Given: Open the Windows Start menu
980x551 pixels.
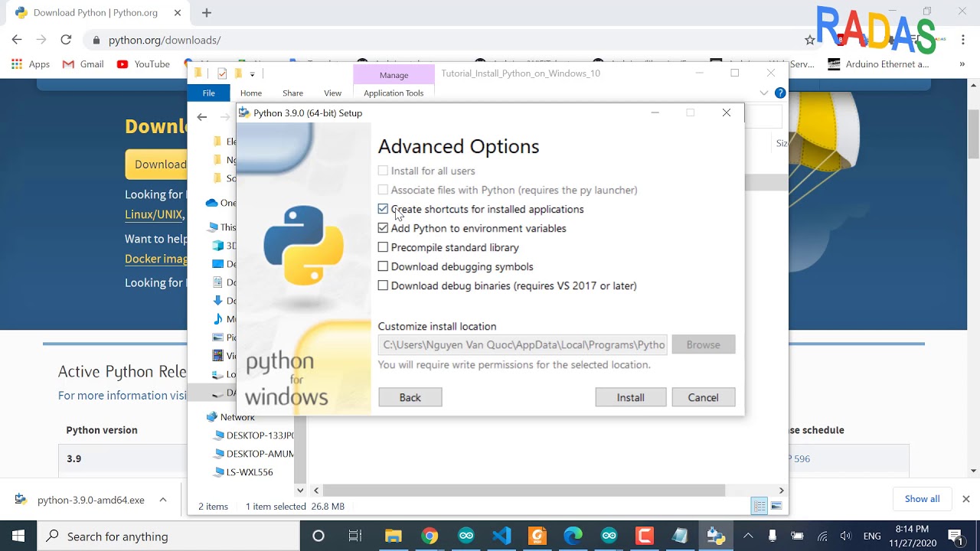Looking at the screenshot, I should pos(18,536).
